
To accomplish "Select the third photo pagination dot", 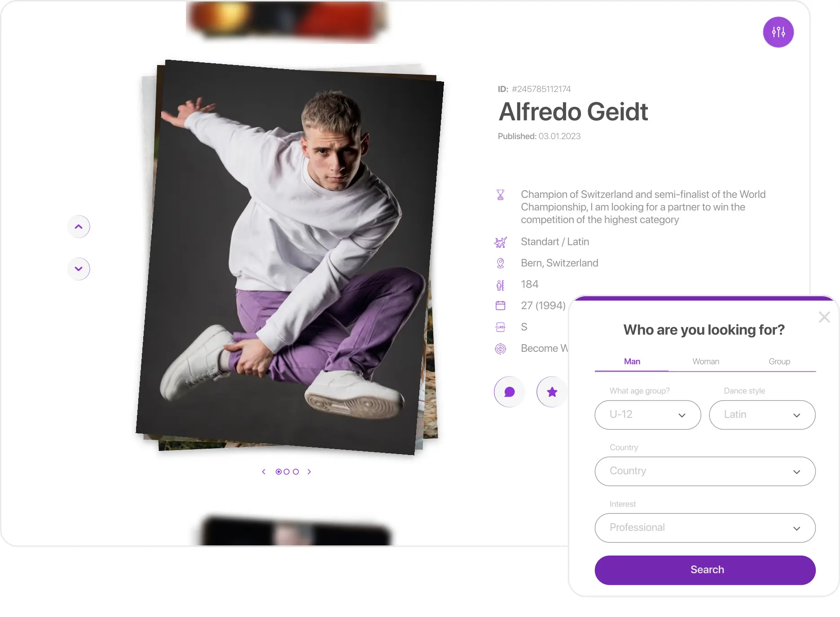I will 295,472.
